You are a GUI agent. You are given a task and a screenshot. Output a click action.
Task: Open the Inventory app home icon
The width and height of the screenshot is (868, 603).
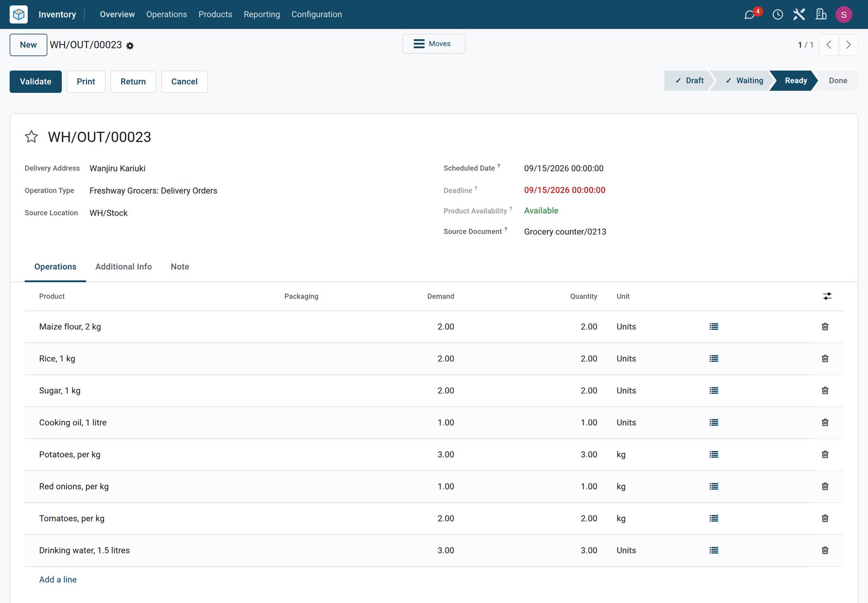tap(18, 14)
